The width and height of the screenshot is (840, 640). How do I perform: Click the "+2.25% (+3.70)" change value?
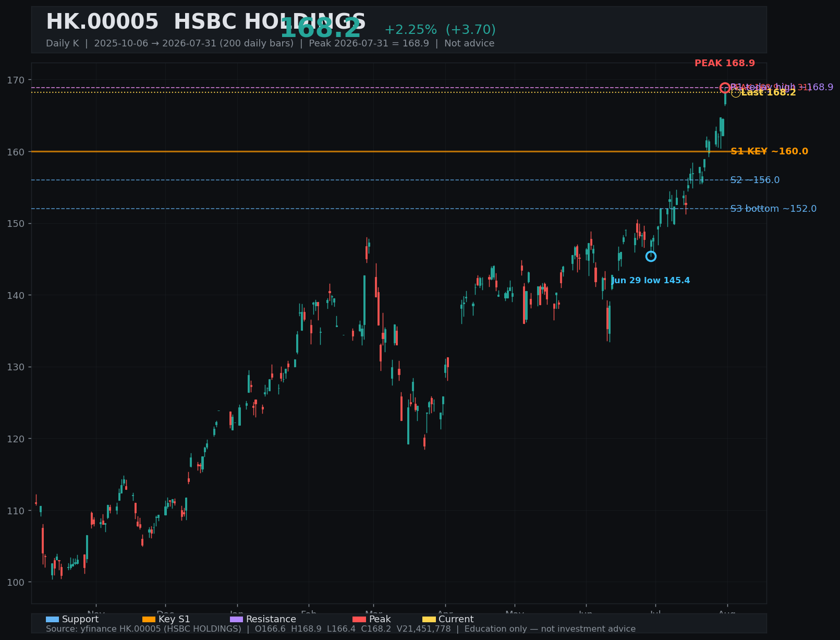point(440,30)
